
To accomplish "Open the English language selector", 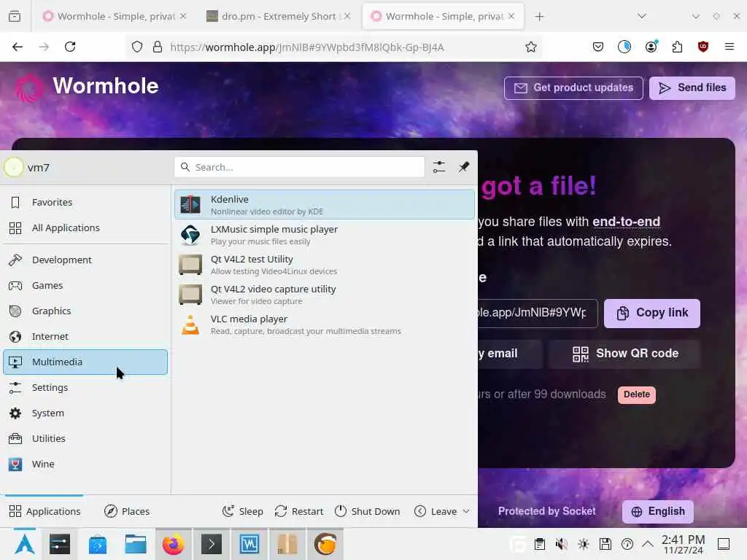I will click(x=657, y=511).
